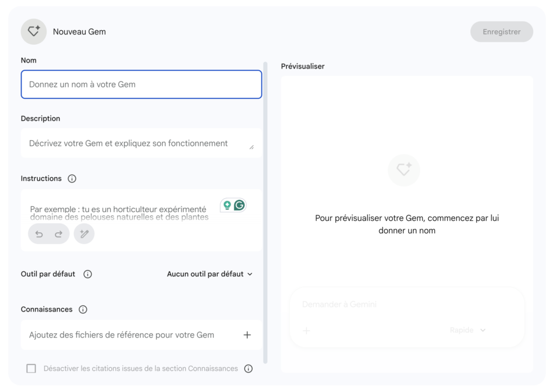This screenshot has width=553, height=392.
Task: Click the Nouveau Gem diamond icon
Action: [33, 31]
